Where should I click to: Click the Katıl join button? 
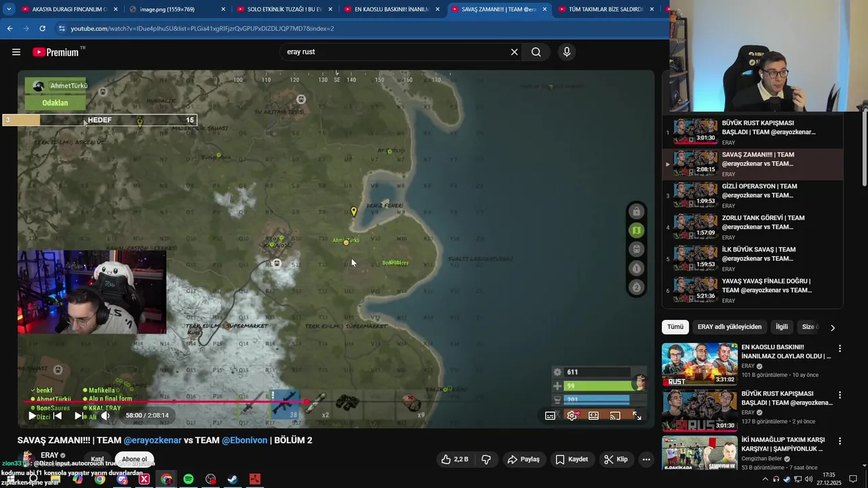(98, 459)
